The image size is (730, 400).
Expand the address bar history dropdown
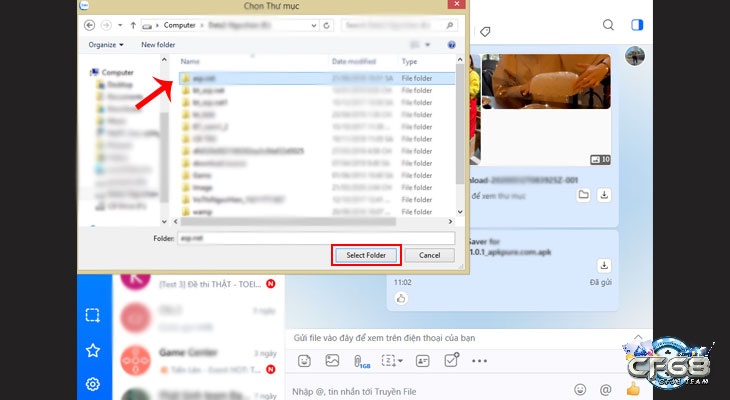(314, 26)
